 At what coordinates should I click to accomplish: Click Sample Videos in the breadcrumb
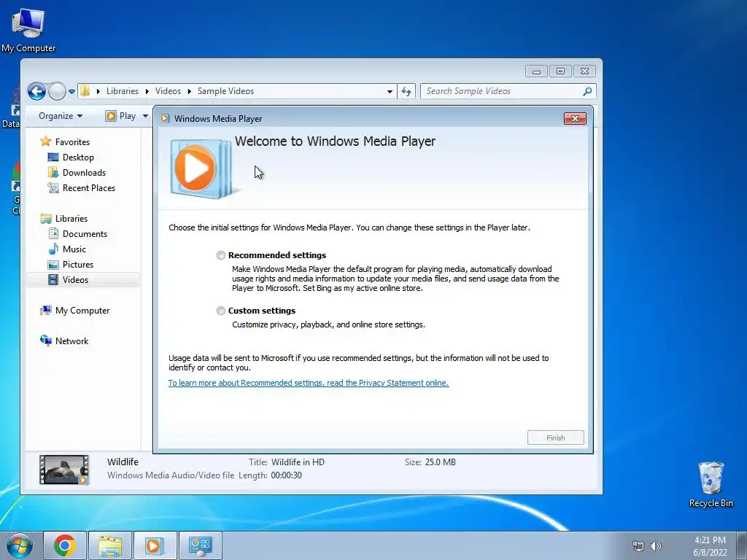coord(225,91)
